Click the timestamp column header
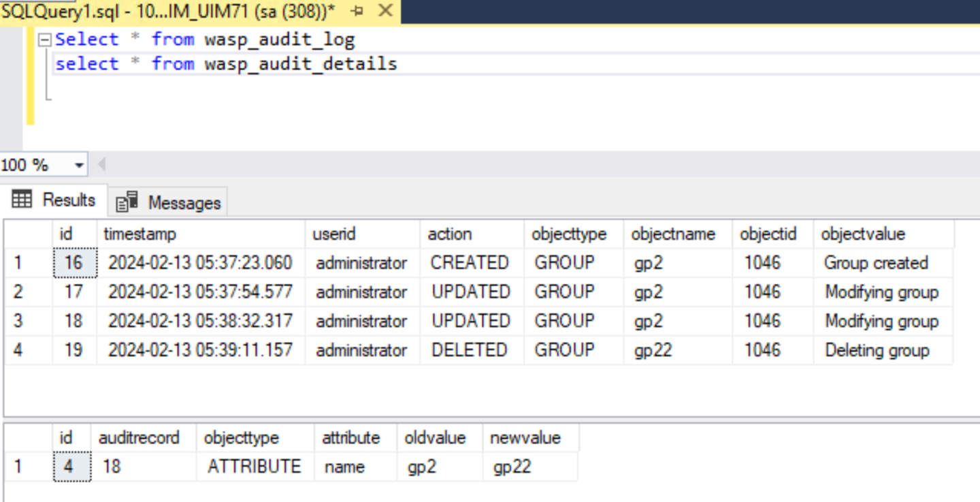Image resolution: width=980 pixels, height=502 pixels. pos(140,234)
